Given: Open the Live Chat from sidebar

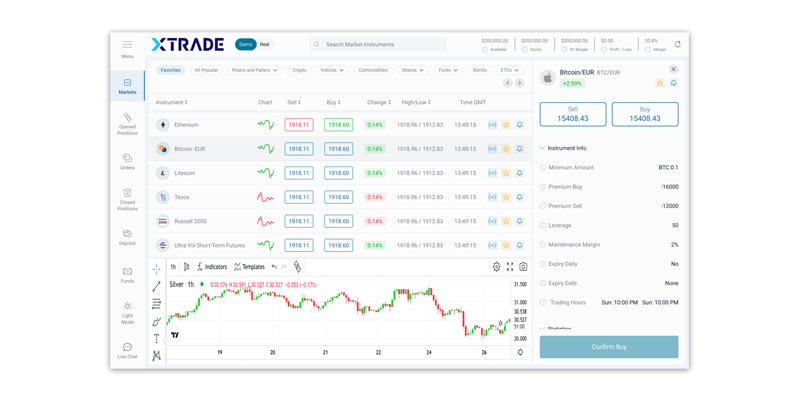Looking at the screenshot, I should (x=127, y=350).
